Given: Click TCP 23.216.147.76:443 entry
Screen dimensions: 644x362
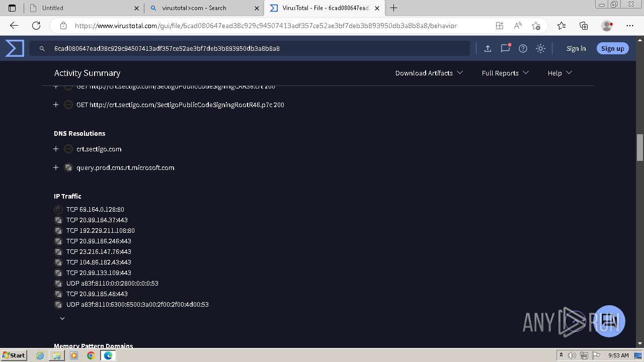Looking at the screenshot, I should [x=99, y=252].
